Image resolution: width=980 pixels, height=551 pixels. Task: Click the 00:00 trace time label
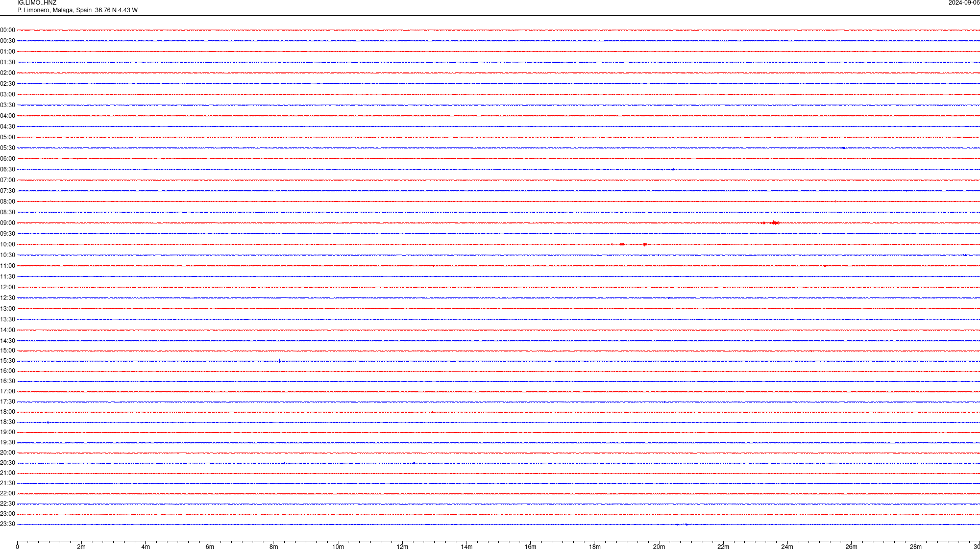8,30
